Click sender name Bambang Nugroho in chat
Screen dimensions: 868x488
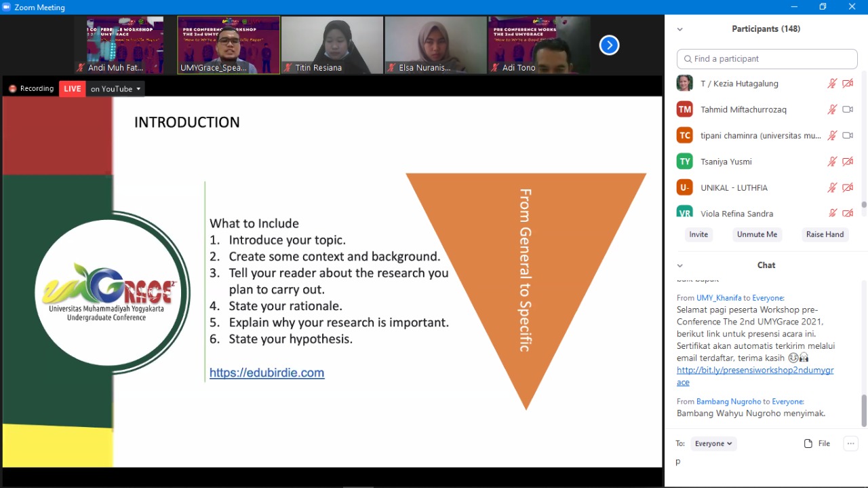[729, 402]
